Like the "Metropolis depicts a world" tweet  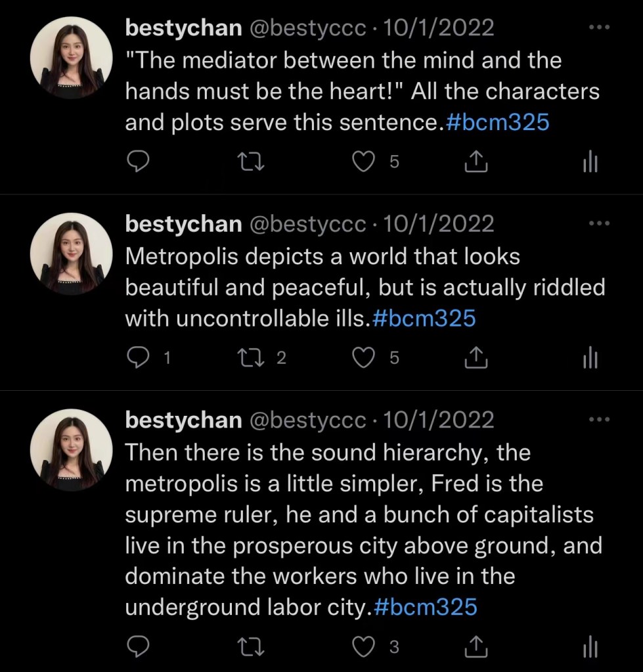[x=363, y=357]
